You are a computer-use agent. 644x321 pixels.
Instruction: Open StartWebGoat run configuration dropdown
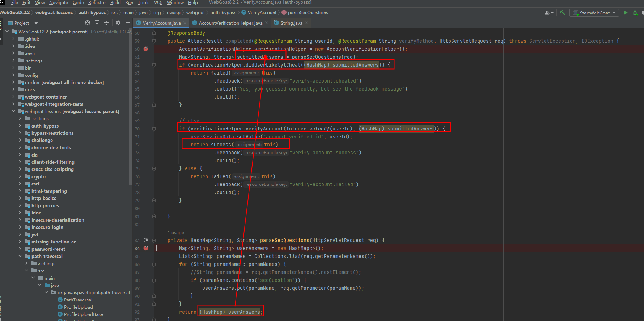click(x=614, y=13)
